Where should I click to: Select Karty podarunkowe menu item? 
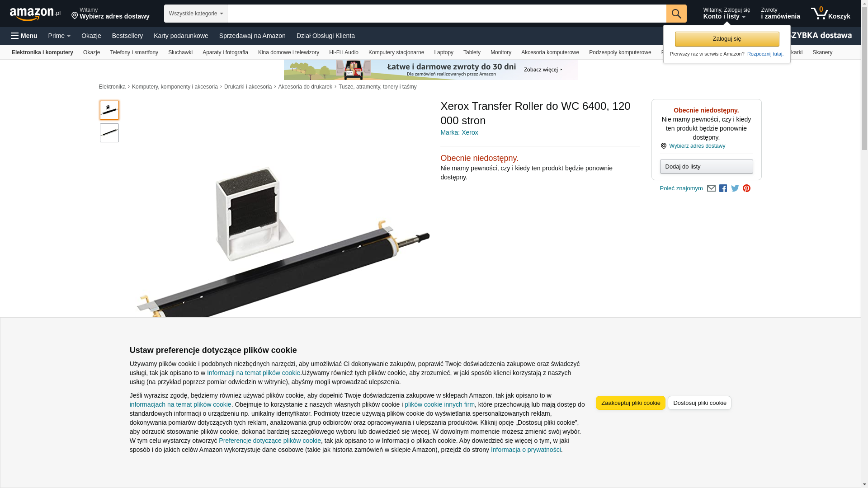[x=181, y=36]
